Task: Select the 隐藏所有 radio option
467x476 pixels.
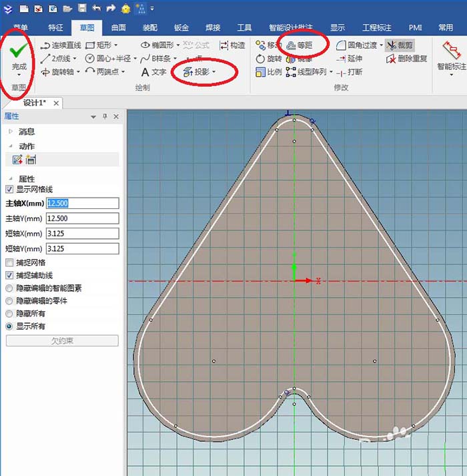Action: 9,314
